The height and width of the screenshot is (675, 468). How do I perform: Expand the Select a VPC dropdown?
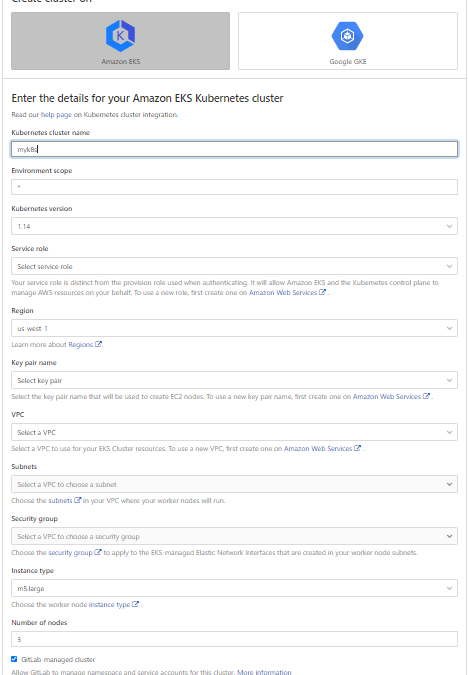click(234, 433)
